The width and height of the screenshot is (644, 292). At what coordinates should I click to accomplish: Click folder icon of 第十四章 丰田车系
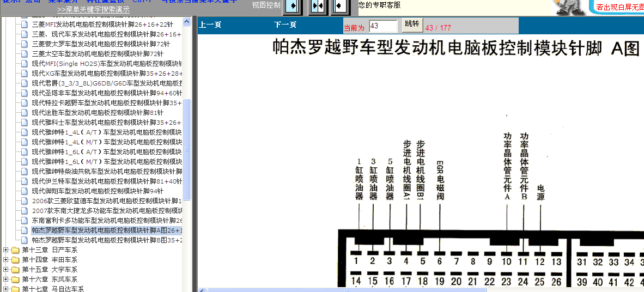(15, 259)
